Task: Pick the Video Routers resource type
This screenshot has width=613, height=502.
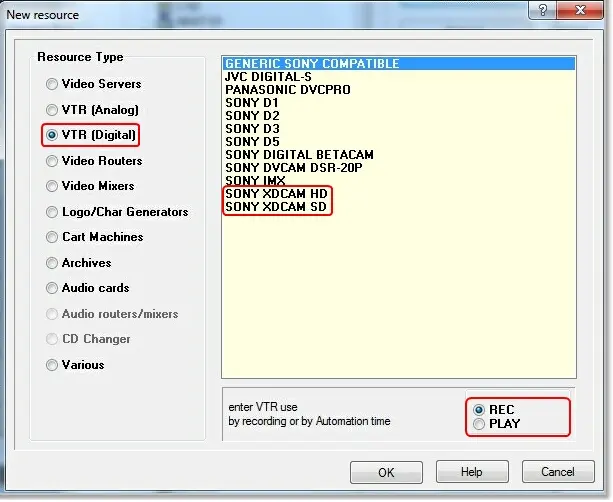Action: [x=52, y=161]
